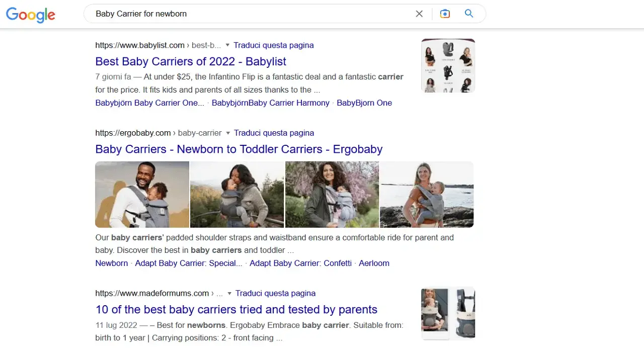Click the Ergobaby photo of man carrying baby
This screenshot has width=644, height=357.
pos(142,195)
